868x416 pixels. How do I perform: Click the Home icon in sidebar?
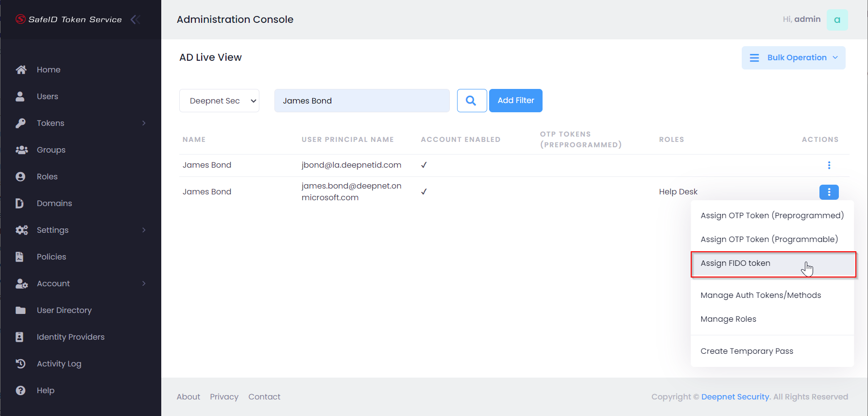pyautogui.click(x=21, y=69)
